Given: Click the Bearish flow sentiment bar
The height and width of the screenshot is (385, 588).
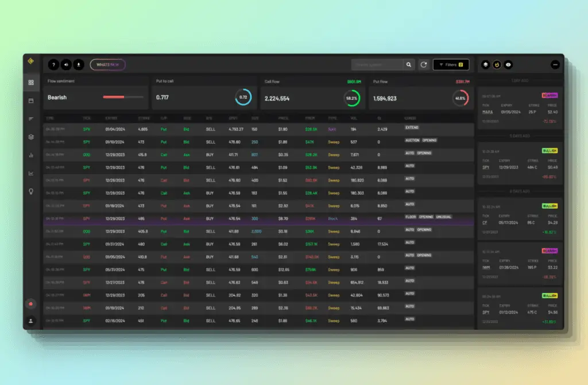Looking at the screenshot, I should point(123,97).
